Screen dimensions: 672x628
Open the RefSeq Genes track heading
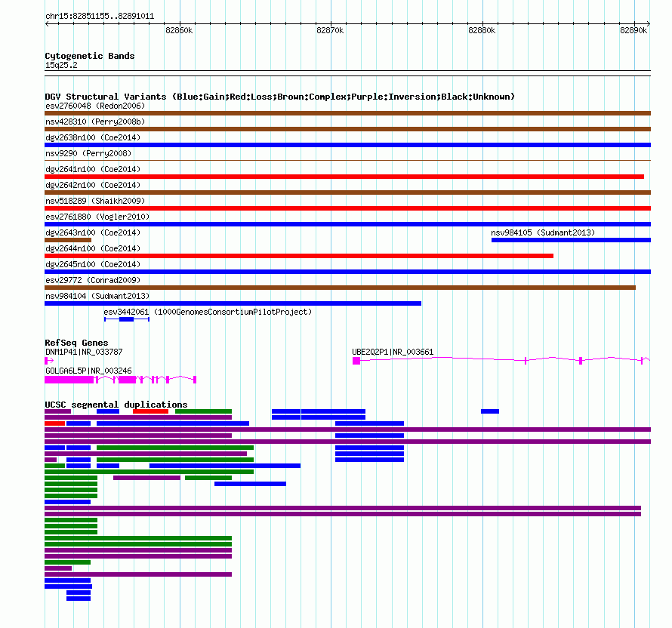[x=76, y=343]
